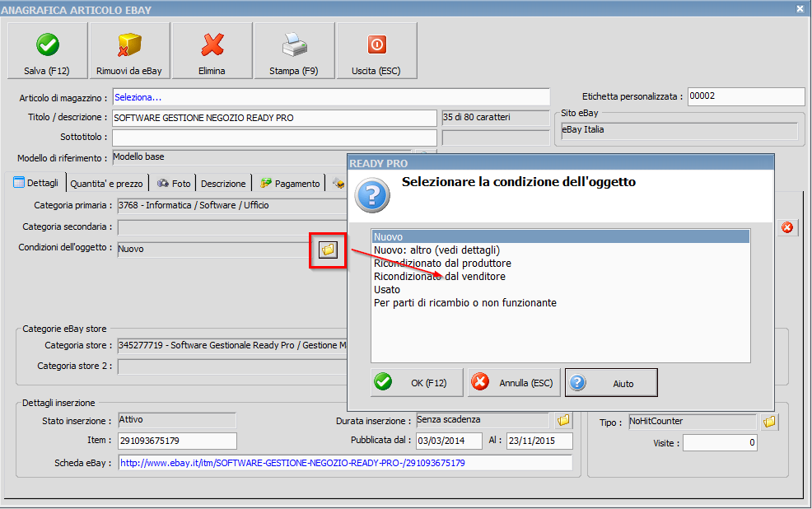Switch to the Dettagli tab
The width and height of the screenshot is (812, 509).
35,183
